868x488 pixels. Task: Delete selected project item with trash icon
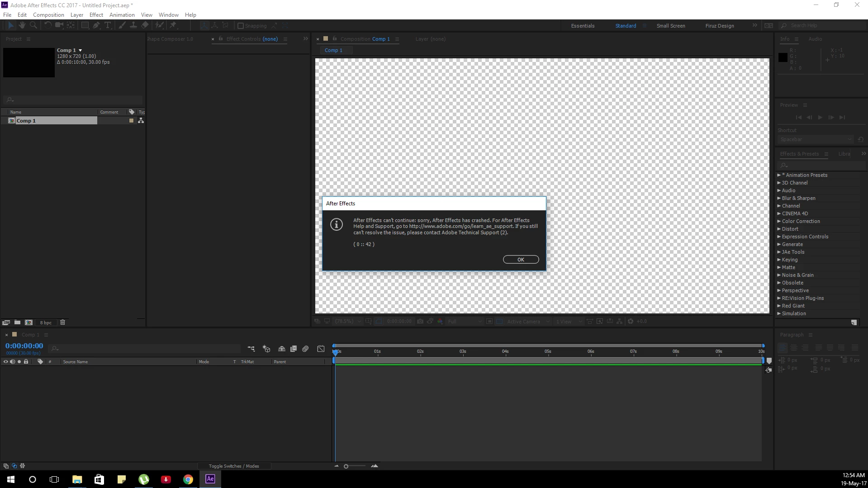(x=62, y=322)
